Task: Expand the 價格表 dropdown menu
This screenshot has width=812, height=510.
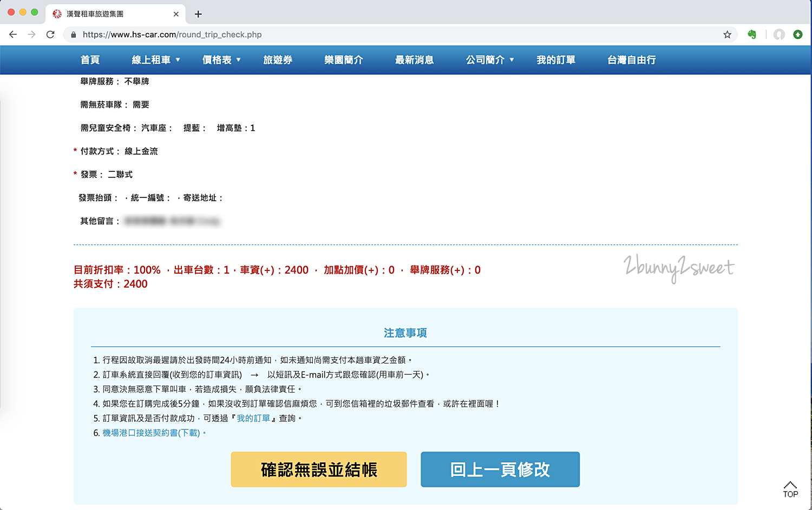Action: pos(221,60)
